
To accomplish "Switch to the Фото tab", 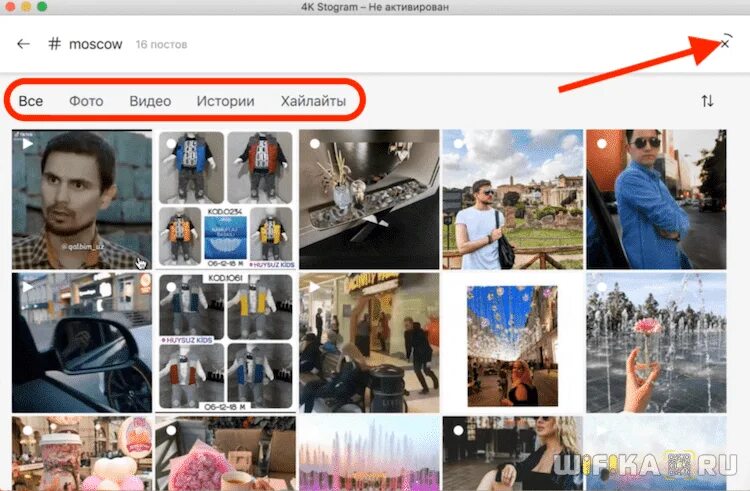I will coord(86,101).
